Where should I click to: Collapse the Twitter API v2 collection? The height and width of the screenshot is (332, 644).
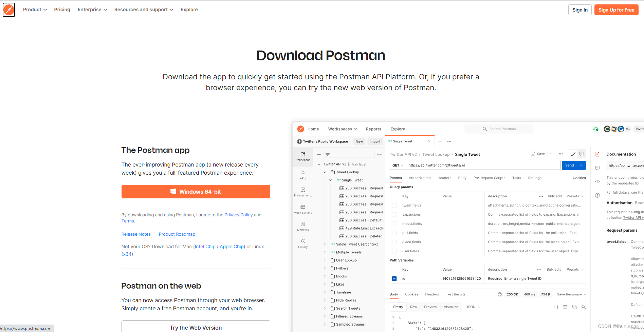(319, 164)
